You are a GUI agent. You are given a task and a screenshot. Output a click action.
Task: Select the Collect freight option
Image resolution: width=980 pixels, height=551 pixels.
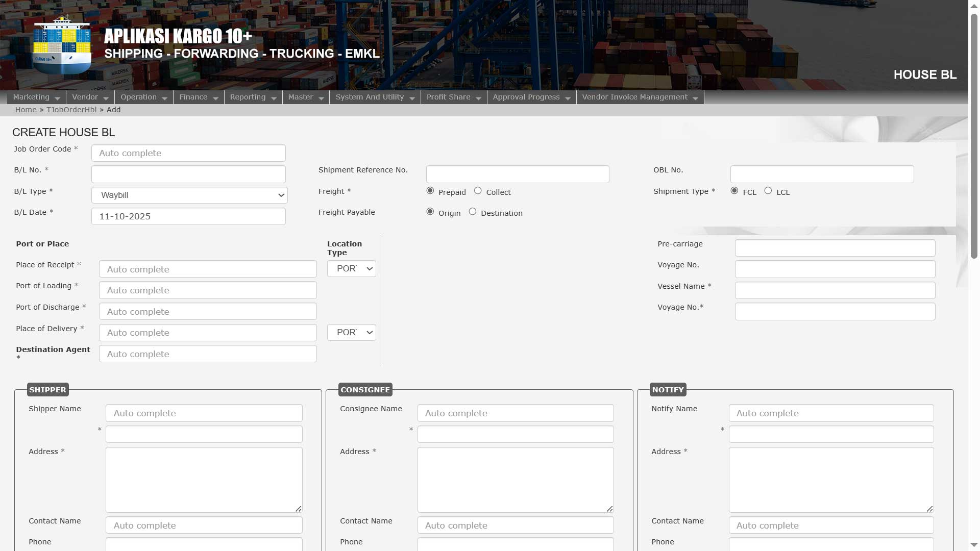pyautogui.click(x=478, y=191)
